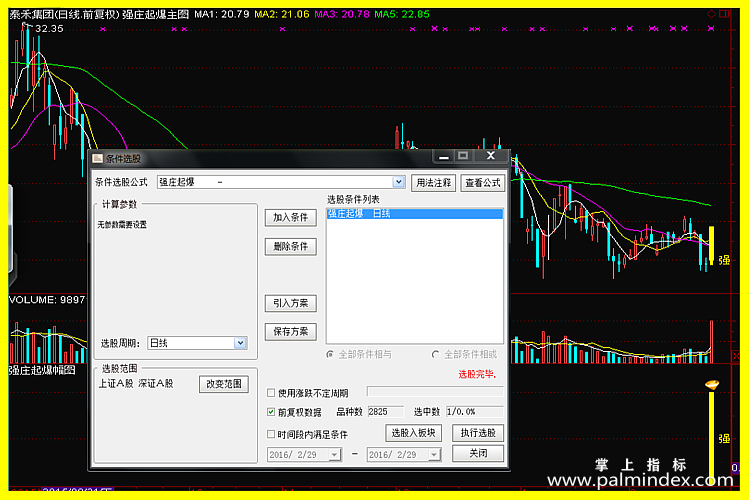Click the 条件选股 dialog title icon

pos(98,159)
